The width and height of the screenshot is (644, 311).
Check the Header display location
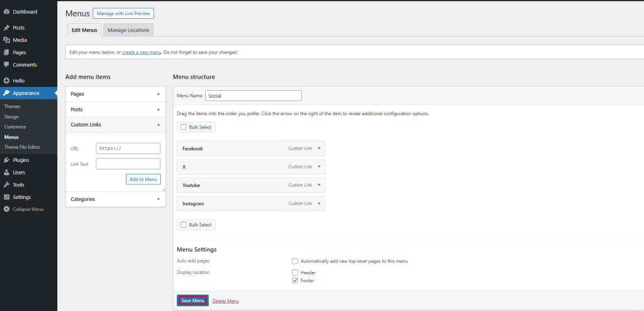coord(295,273)
